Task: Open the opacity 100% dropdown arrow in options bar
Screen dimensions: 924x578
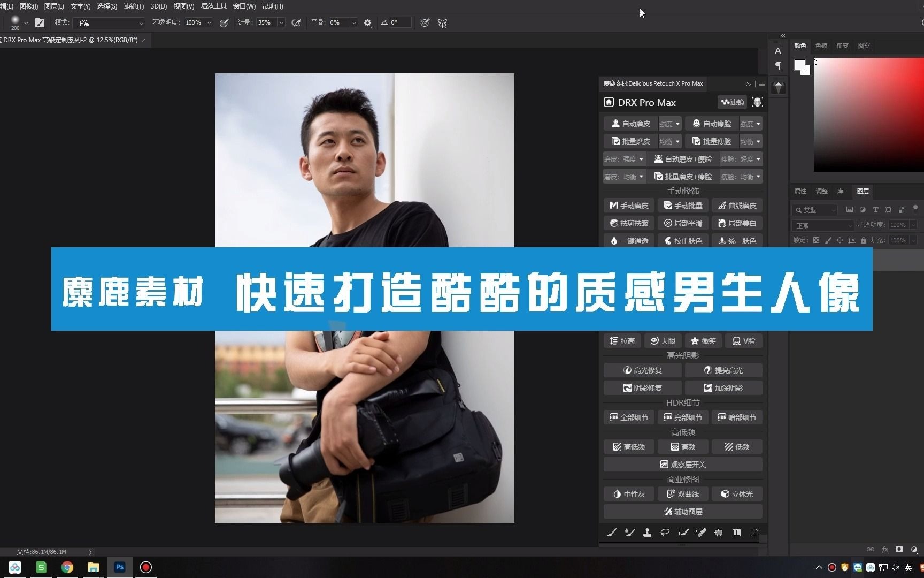Action: coord(209,22)
